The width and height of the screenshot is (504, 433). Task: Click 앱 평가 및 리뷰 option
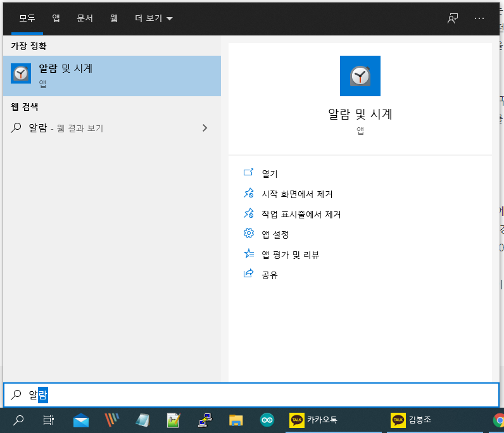[290, 254]
